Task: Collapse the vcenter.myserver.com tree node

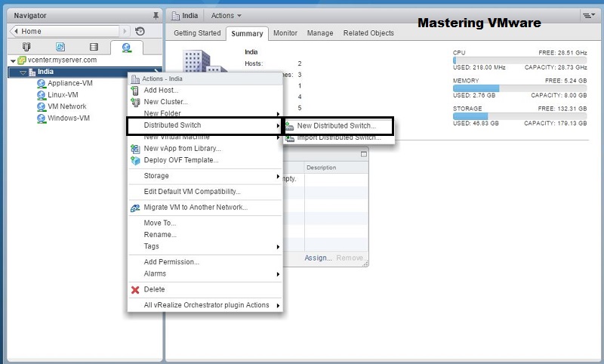Action: 13,61
